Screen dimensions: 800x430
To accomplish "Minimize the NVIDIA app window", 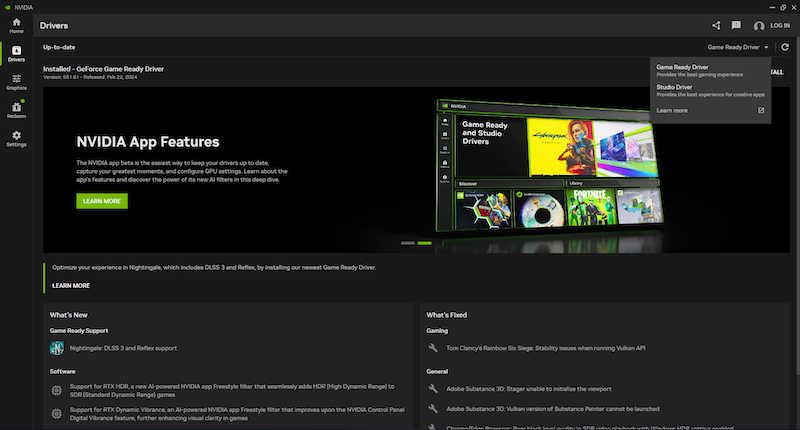I will pos(772,7).
